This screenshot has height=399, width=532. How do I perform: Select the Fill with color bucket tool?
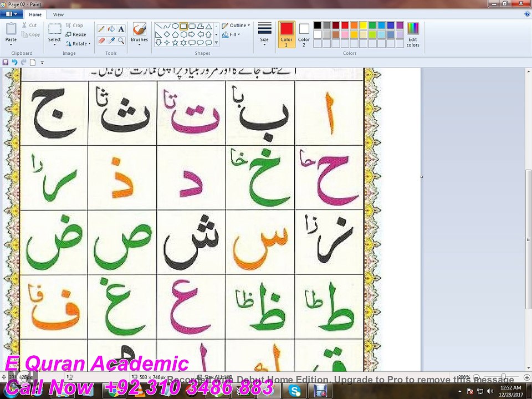[x=111, y=29]
